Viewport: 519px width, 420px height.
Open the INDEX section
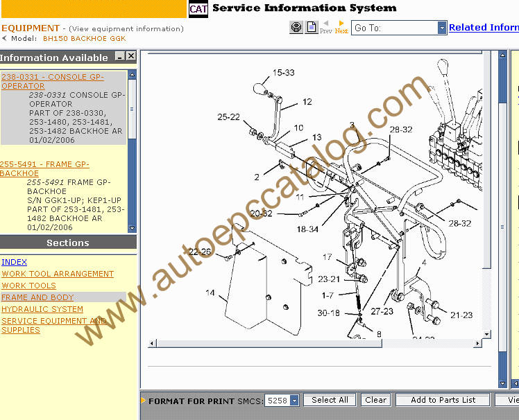tap(15, 262)
